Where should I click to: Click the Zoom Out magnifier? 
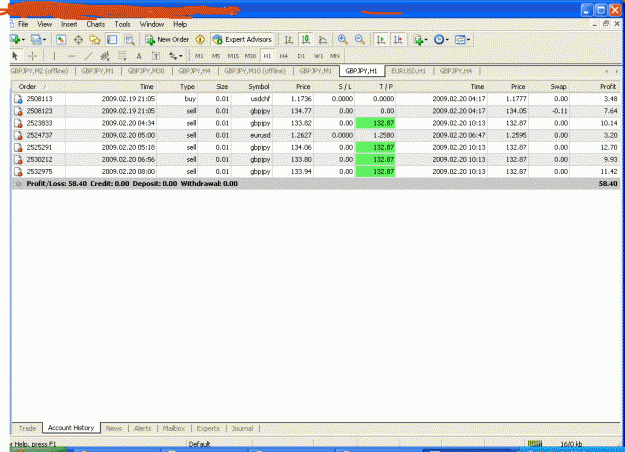click(360, 39)
